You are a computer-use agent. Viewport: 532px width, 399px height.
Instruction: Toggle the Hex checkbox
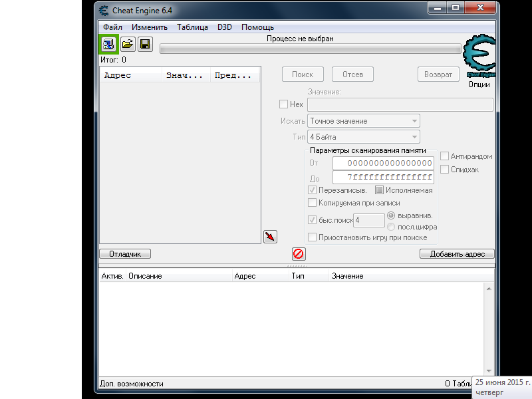pyautogui.click(x=284, y=104)
